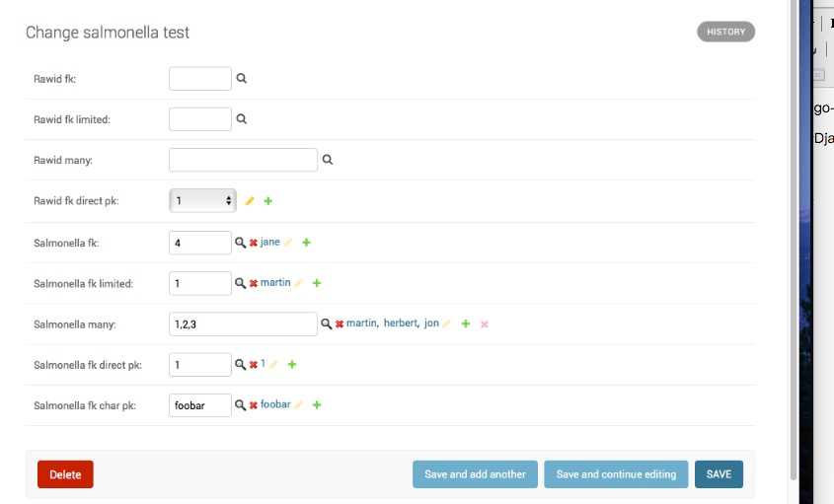This screenshot has width=834, height=504.
Task: Focus Salmonella fk limited input field
Action: coord(200,283)
